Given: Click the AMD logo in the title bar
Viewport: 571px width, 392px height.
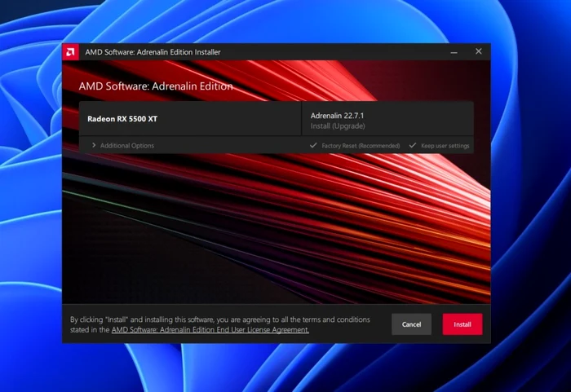Looking at the screenshot, I should tap(70, 52).
